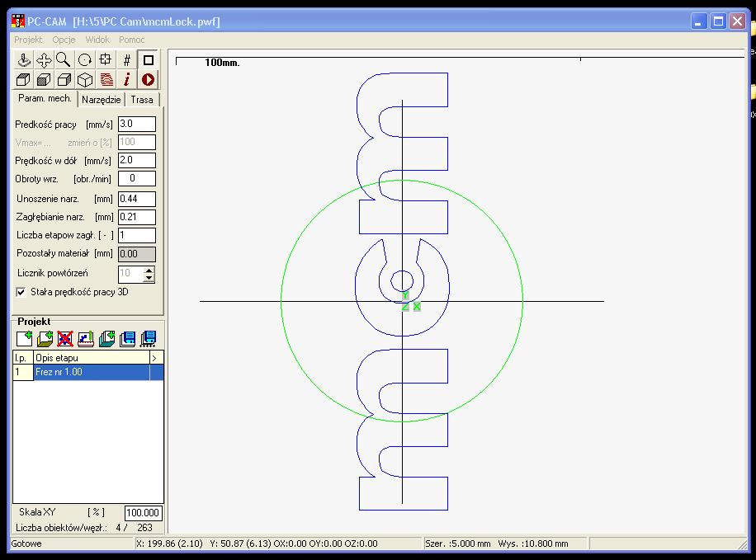
Task: Switch to front-face cube view
Action: click(x=44, y=79)
